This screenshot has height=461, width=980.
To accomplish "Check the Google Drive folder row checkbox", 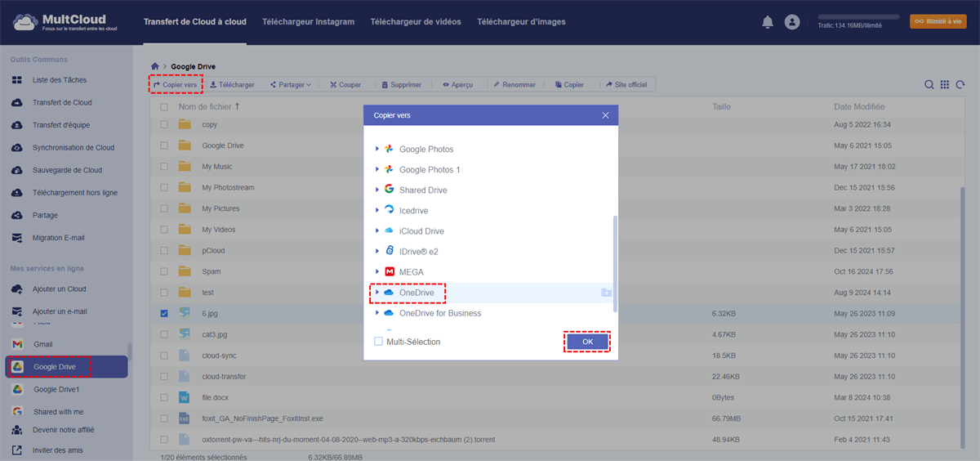I will (164, 145).
